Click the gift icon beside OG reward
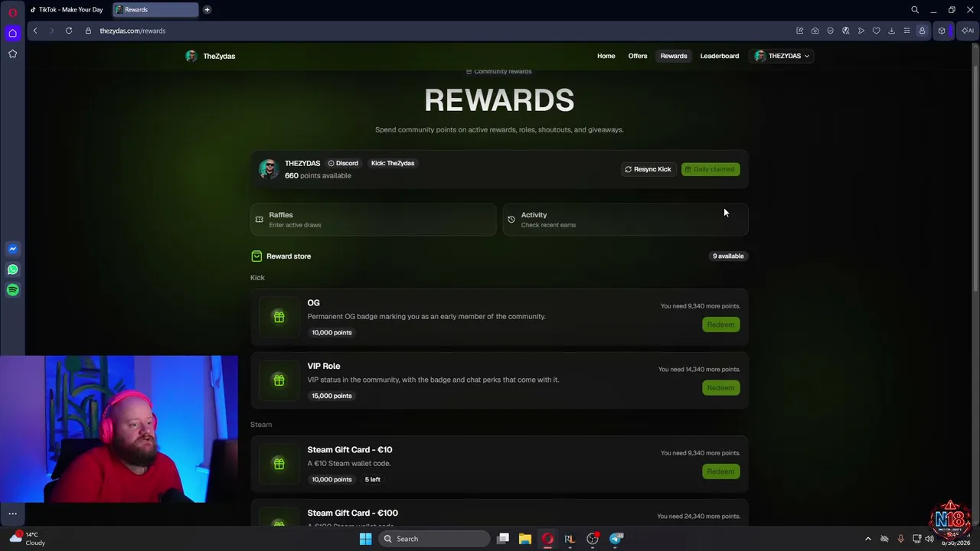Screen dimensions: 980x551 pos(279,317)
